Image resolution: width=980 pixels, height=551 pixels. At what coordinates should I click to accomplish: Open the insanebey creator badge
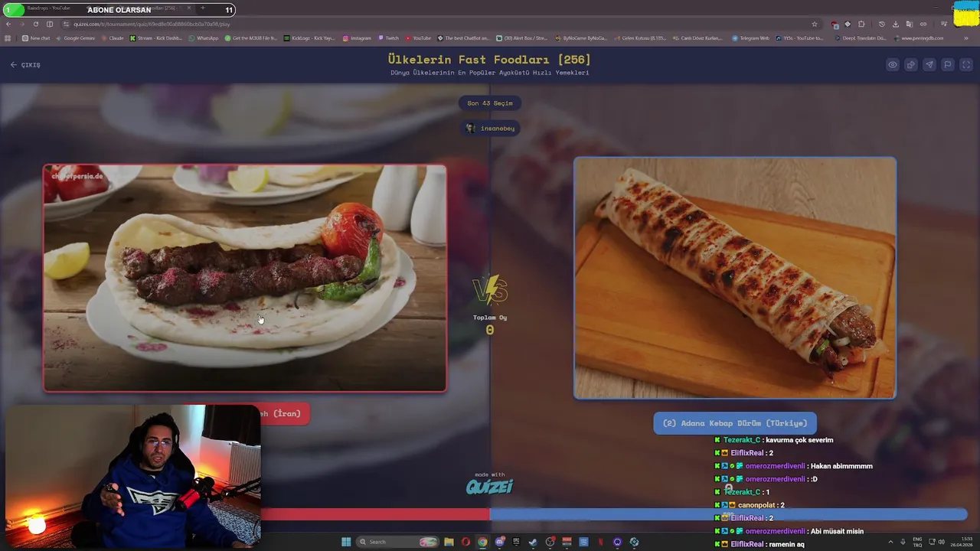tap(490, 129)
